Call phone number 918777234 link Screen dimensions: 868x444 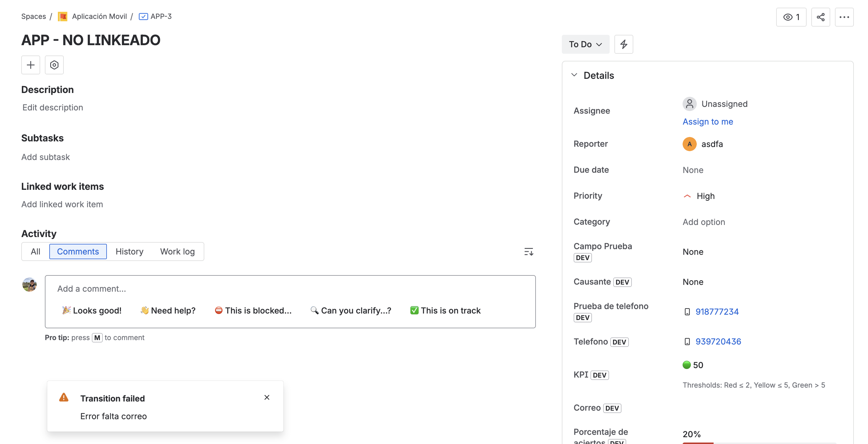point(717,312)
